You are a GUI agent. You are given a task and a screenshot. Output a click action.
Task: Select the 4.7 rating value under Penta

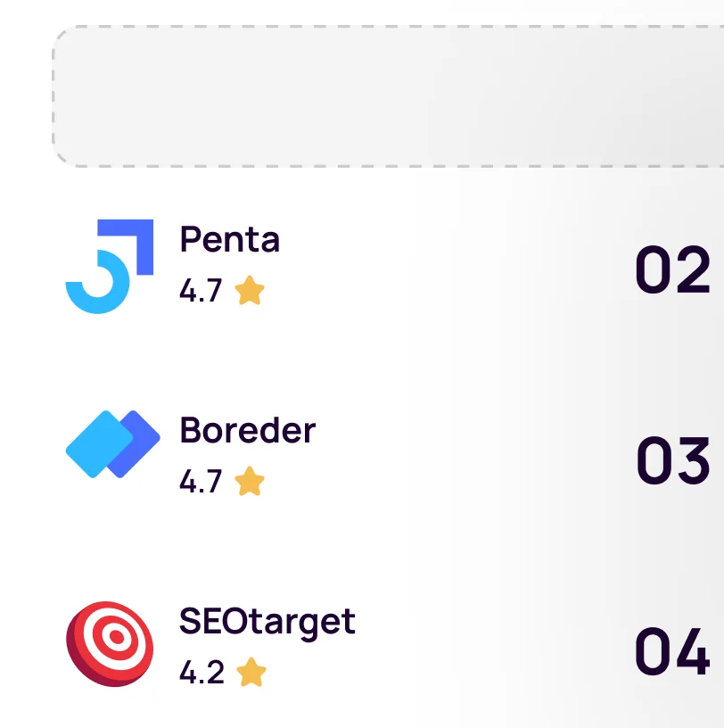tap(201, 292)
